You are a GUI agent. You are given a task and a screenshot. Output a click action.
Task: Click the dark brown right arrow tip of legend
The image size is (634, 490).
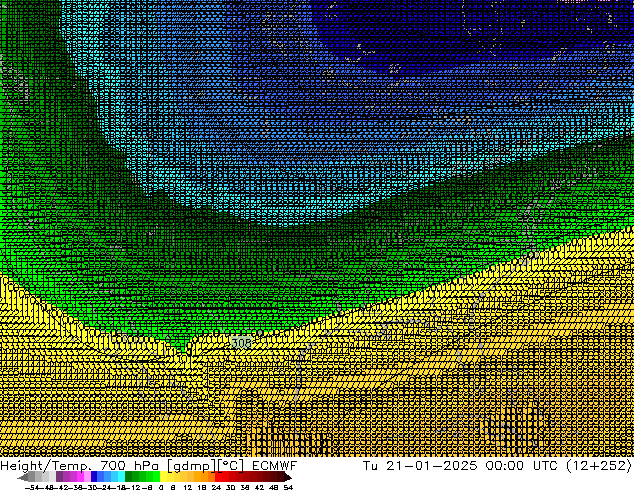[x=288, y=477]
